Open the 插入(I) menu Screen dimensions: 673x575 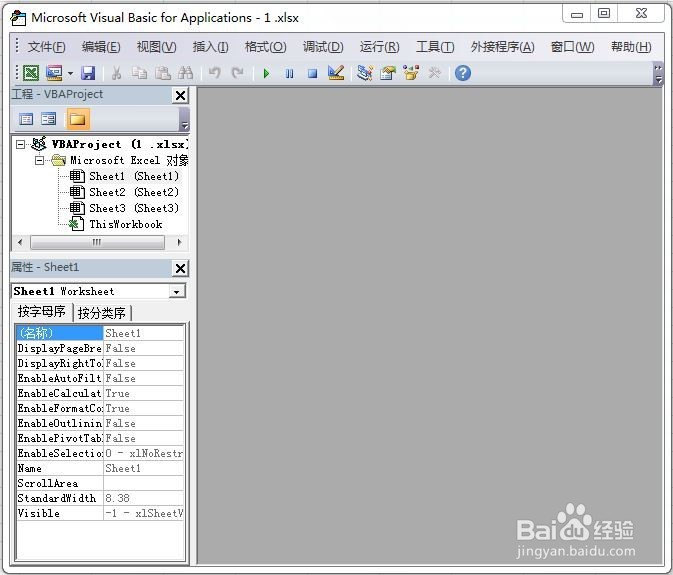(210, 46)
